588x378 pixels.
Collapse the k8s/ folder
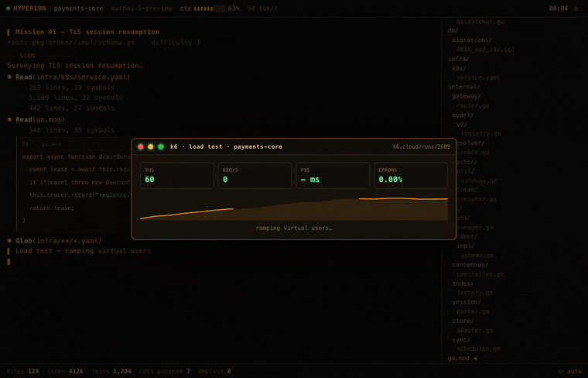(460, 68)
